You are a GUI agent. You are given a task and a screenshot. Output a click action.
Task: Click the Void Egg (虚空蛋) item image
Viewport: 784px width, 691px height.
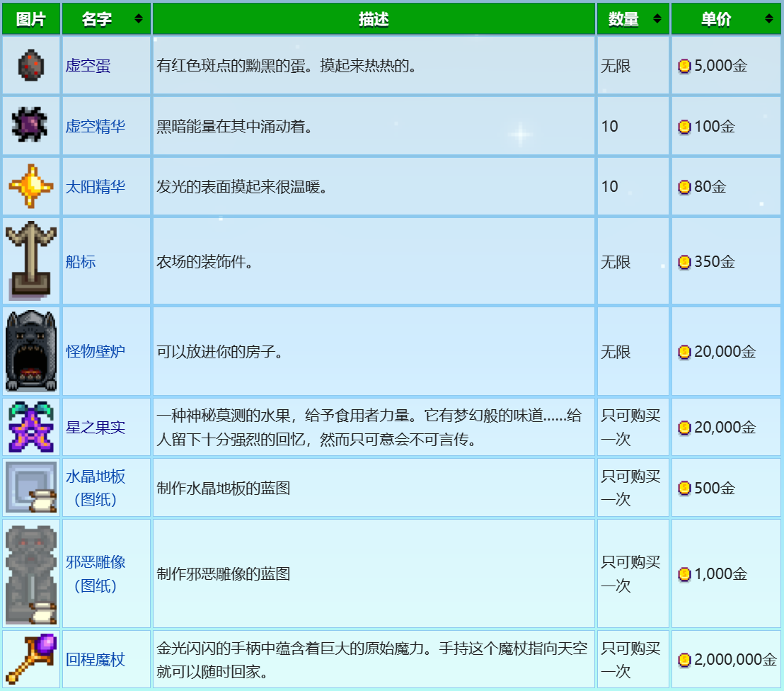(x=30, y=65)
